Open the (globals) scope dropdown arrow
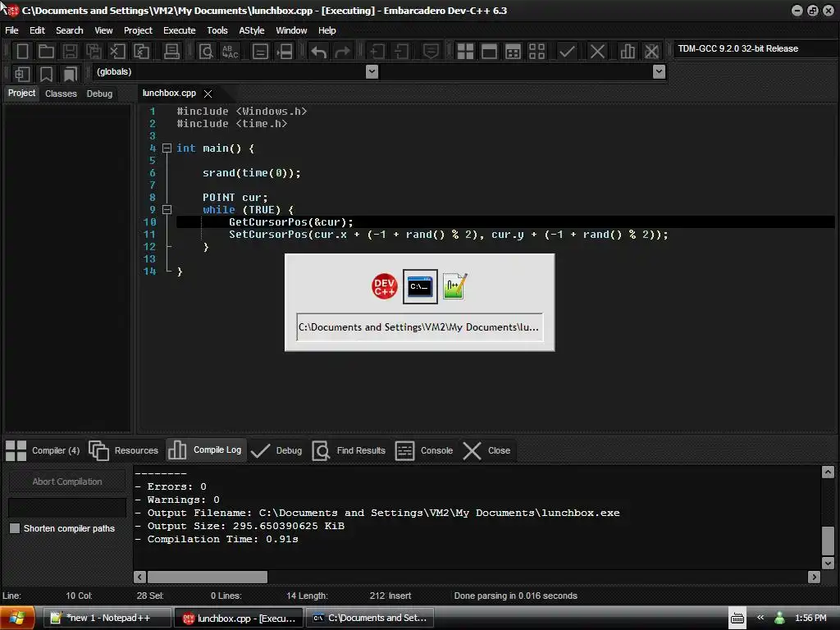This screenshot has width=840, height=630. pos(372,72)
